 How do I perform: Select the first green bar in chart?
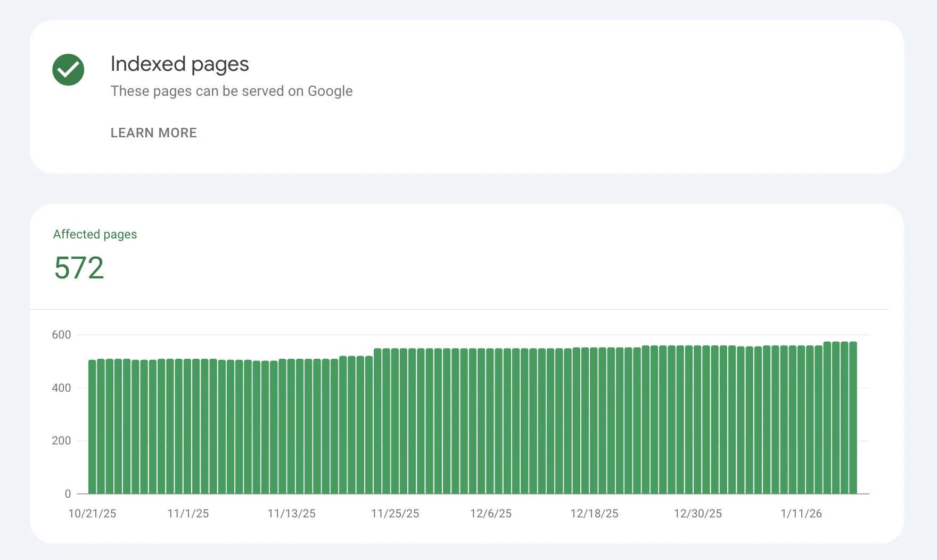click(92, 427)
